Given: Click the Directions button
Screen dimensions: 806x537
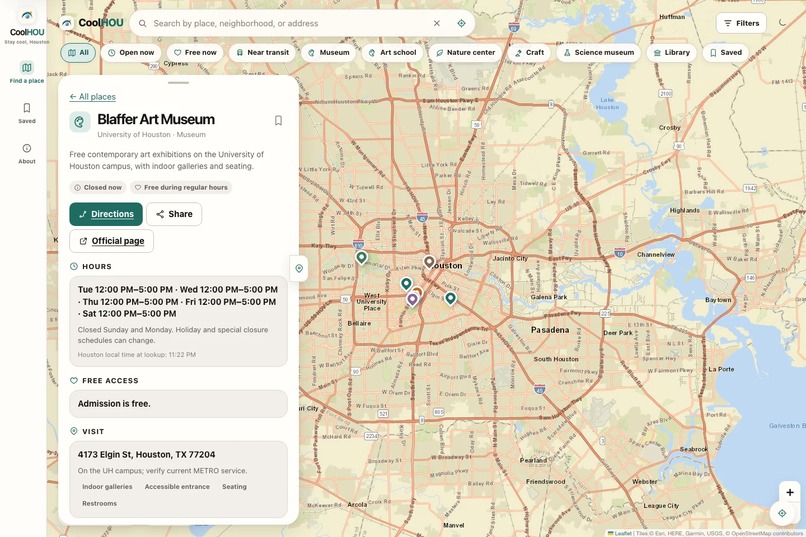Looking at the screenshot, I should (x=106, y=214).
